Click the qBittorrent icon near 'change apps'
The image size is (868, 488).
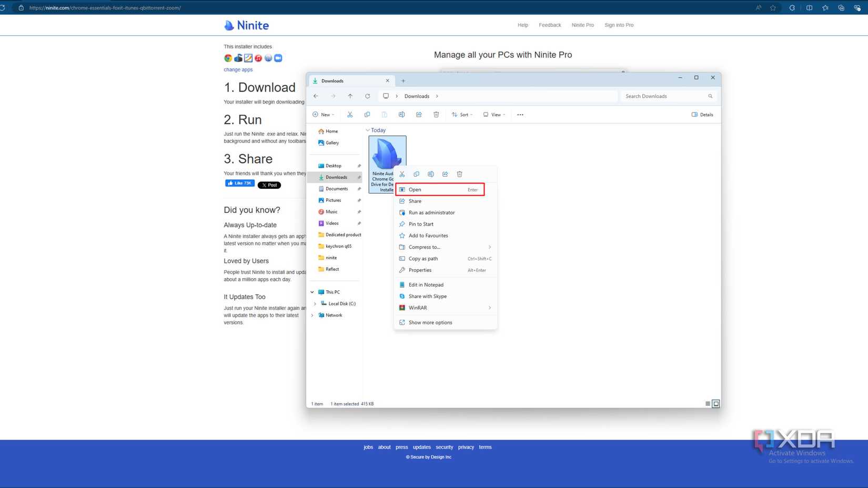[x=268, y=58]
